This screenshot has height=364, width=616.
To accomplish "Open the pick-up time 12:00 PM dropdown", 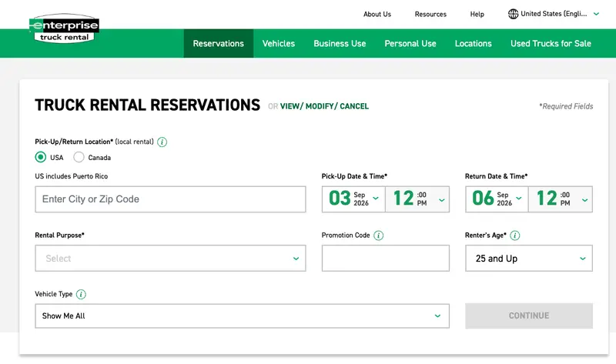I will coord(417,199).
